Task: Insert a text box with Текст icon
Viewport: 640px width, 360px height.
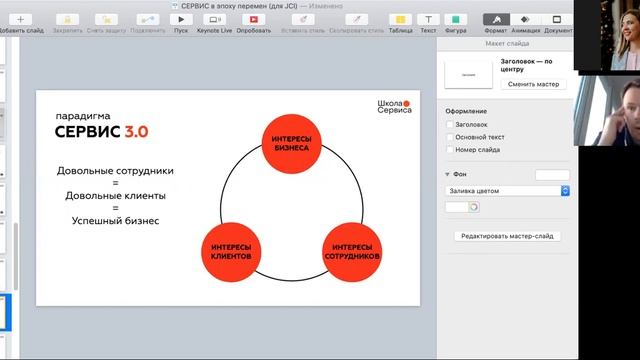Action: tap(428, 19)
